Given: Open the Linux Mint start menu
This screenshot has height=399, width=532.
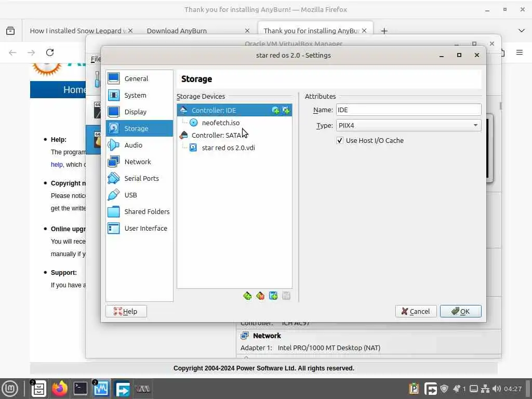Looking at the screenshot, I should coord(10,389).
